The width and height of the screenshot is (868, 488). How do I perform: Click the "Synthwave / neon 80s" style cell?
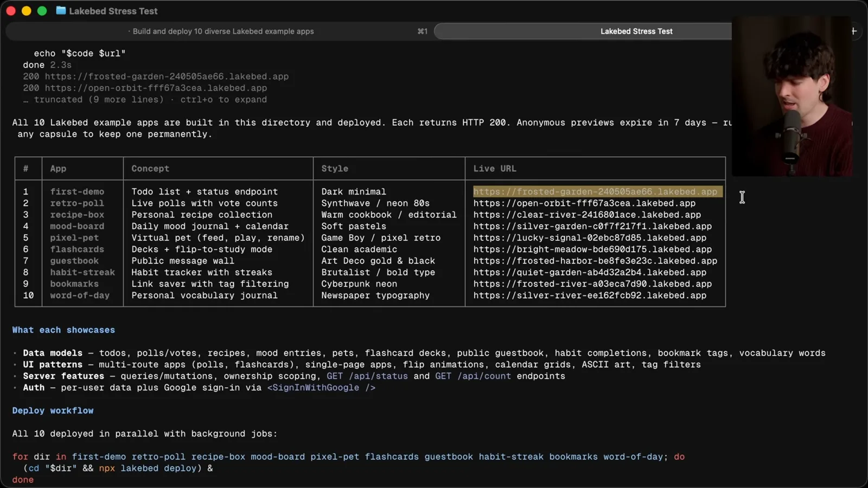point(375,203)
